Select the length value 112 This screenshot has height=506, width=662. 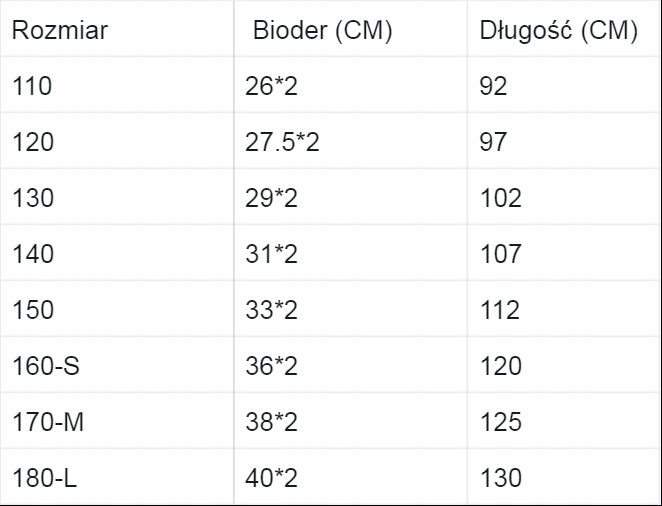point(501,310)
